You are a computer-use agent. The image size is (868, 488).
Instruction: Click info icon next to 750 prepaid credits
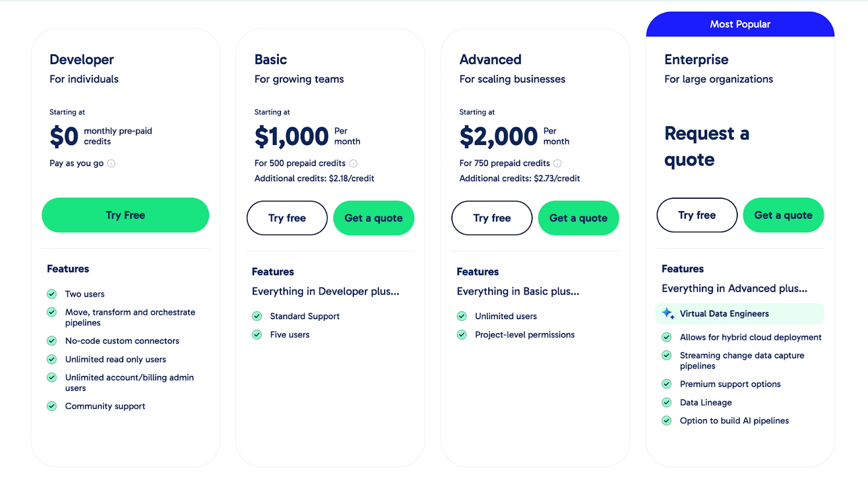(x=558, y=163)
